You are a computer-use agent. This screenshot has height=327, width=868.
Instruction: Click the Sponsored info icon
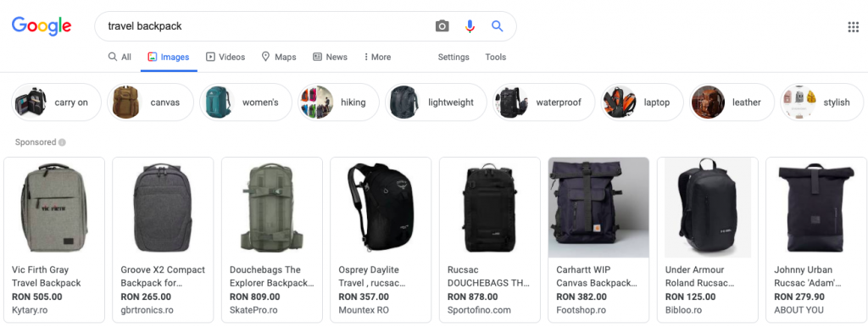[62, 142]
